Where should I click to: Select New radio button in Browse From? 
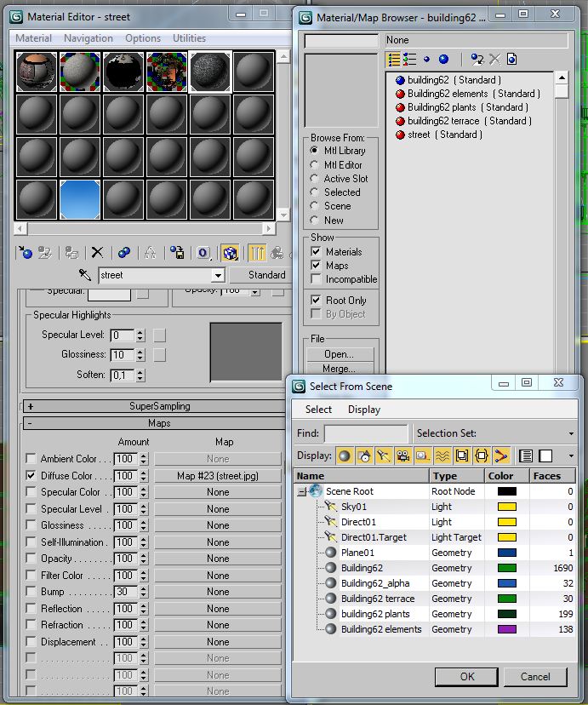click(x=315, y=220)
